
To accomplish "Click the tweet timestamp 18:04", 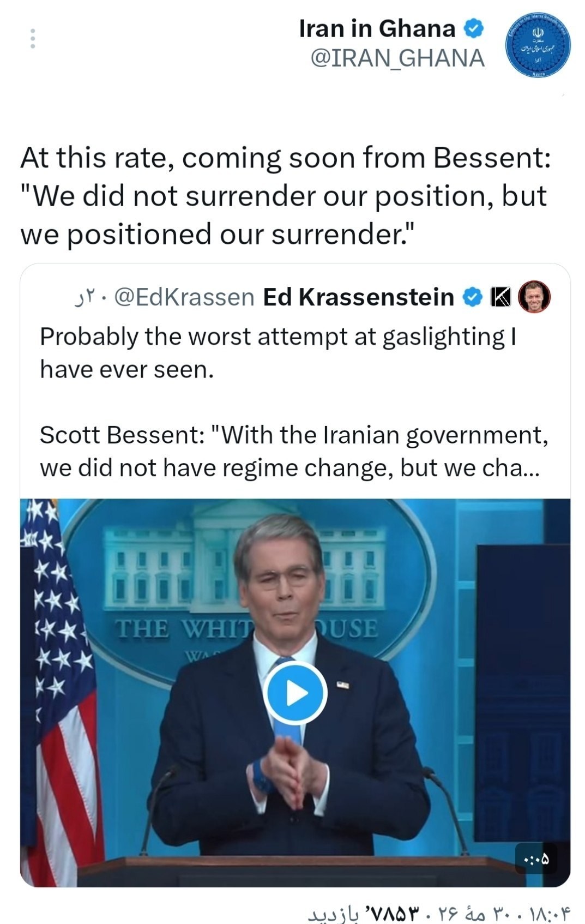I will coord(550,910).
